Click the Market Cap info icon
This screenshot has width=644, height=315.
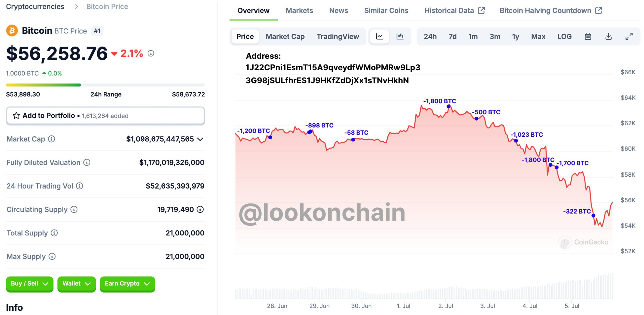coord(52,139)
